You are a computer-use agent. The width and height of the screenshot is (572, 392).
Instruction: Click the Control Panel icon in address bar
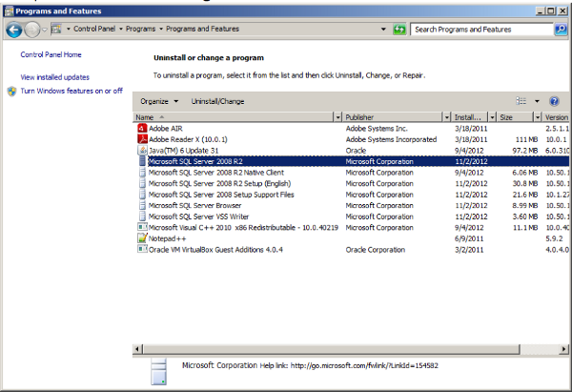tap(56, 29)
